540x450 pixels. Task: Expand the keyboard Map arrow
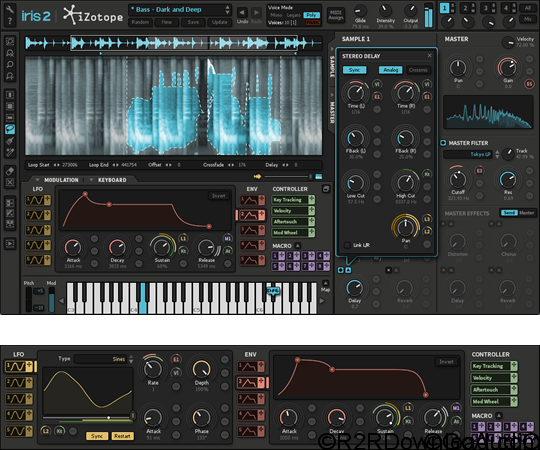(325, 283)
